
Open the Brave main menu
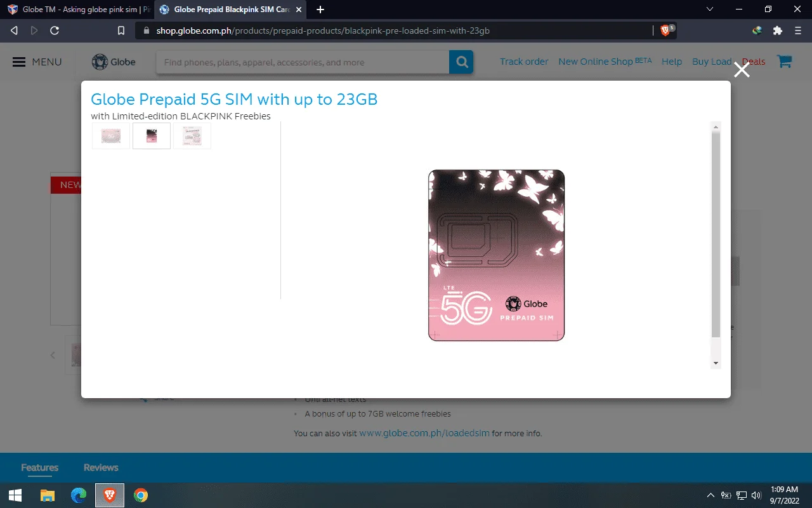click(798, 30)
